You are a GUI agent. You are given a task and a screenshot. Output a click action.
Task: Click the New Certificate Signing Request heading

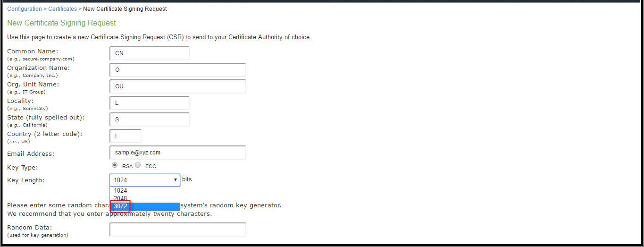62,23
